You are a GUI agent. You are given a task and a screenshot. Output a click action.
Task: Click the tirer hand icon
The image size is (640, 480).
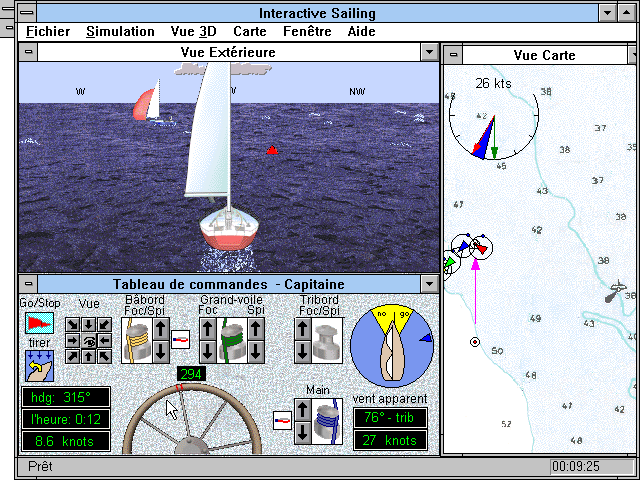coord(40,366)
